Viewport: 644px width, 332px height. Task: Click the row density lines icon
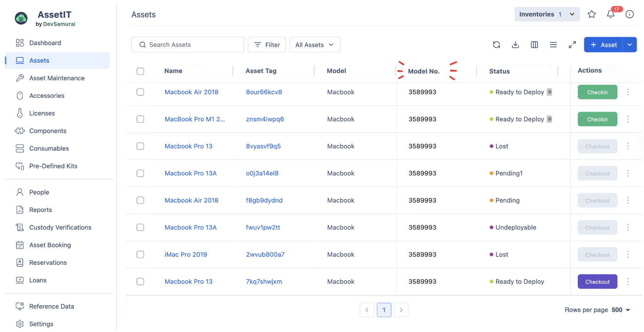[553, 45]
